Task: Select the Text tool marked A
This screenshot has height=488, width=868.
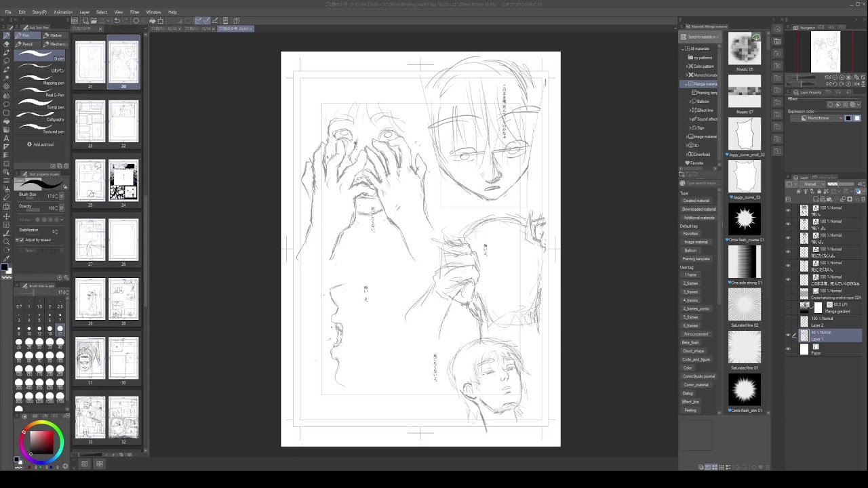Action: (x=6, y=138)
